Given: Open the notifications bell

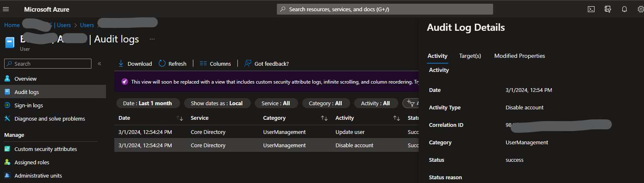Looking at the screenshot, I should (624, 9).
